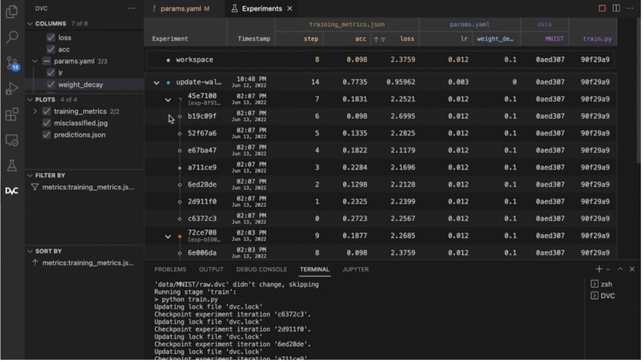The height and width of the screenshot is (362, 644).
Task: Toggle the training_metrics plots checkbox
Action: click(x=46, y=111)
